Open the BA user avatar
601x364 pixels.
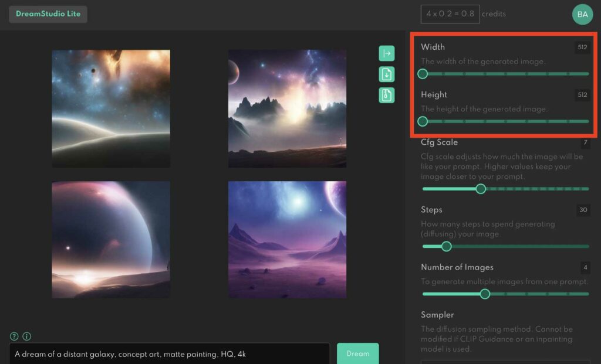582,14
